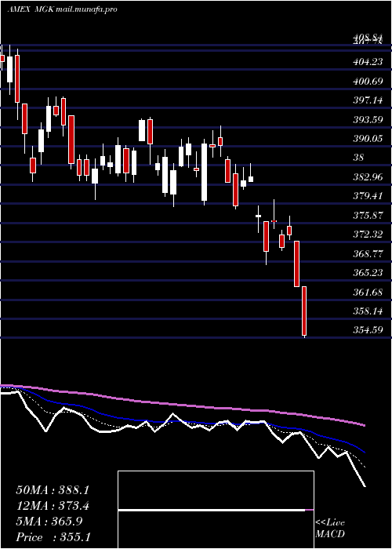This screenshot has height=549, width=392.
Task: Click the 382.96 price axis label
Action: (x=368, y=177)
